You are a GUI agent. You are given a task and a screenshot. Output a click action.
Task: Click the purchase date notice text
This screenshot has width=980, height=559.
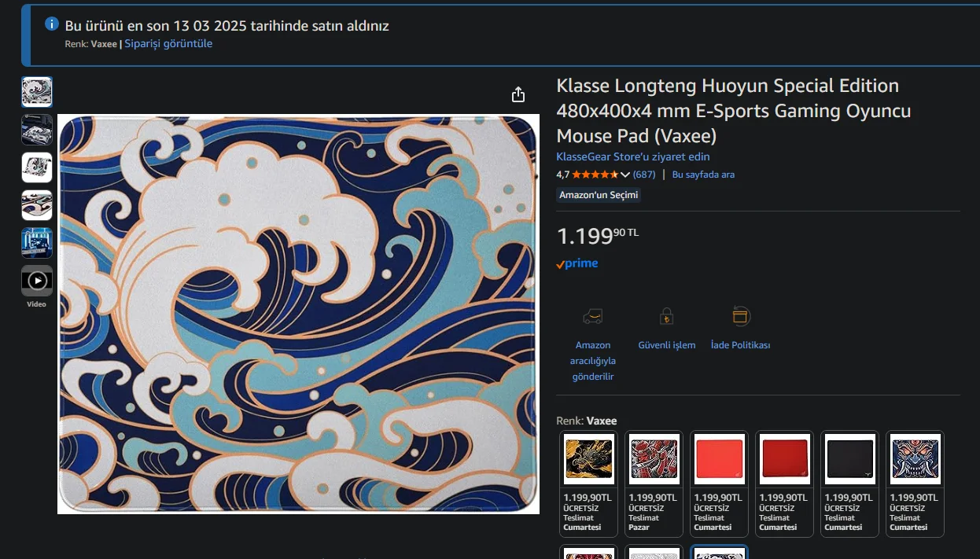227,25
